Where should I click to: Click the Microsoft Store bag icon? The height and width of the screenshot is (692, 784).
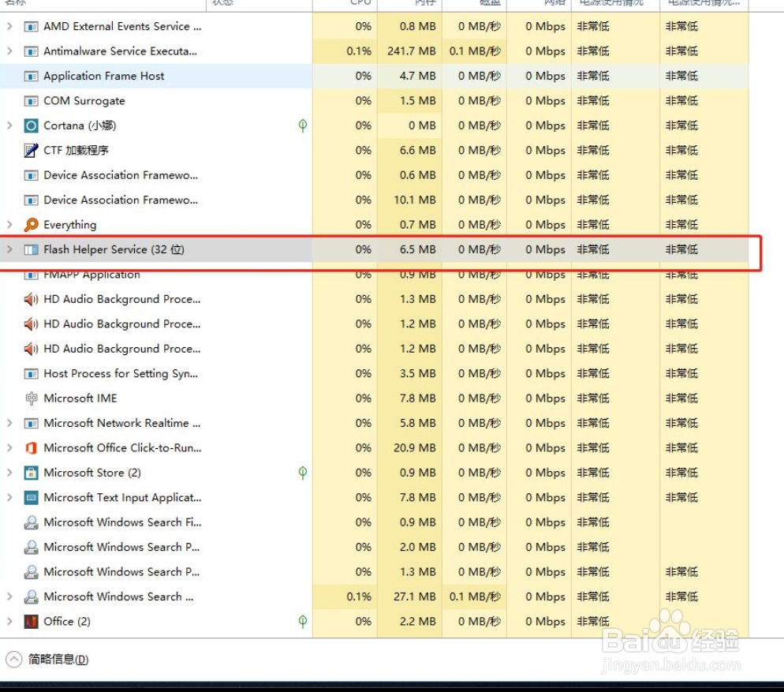point(31,473)
